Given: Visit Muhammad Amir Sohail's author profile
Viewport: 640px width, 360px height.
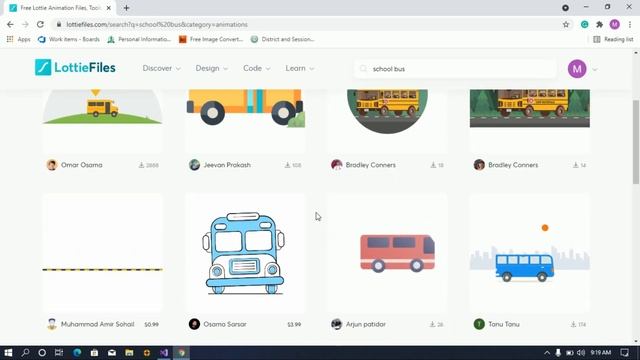Looking at the screenshot, I should point(98,324).
